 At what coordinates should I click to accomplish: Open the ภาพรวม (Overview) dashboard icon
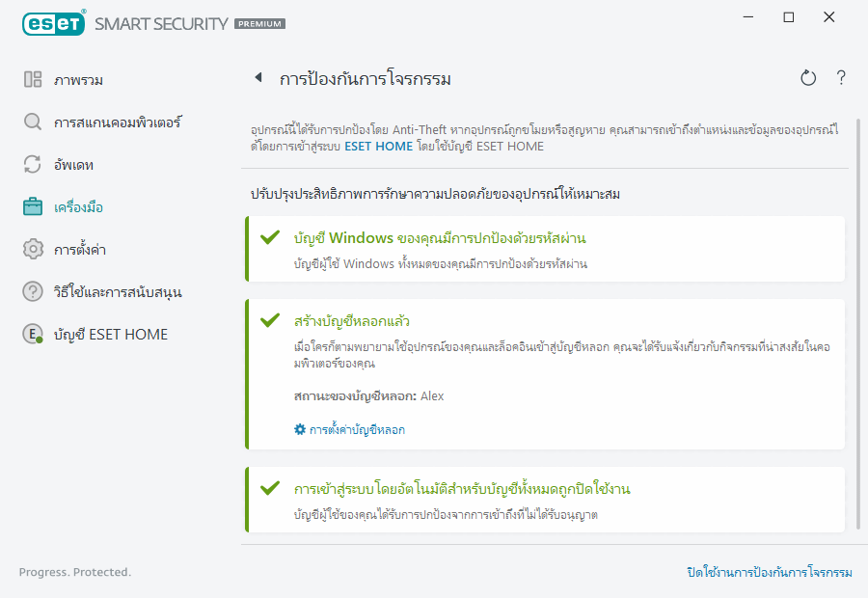pyautogui.click(x=31, y=80)
